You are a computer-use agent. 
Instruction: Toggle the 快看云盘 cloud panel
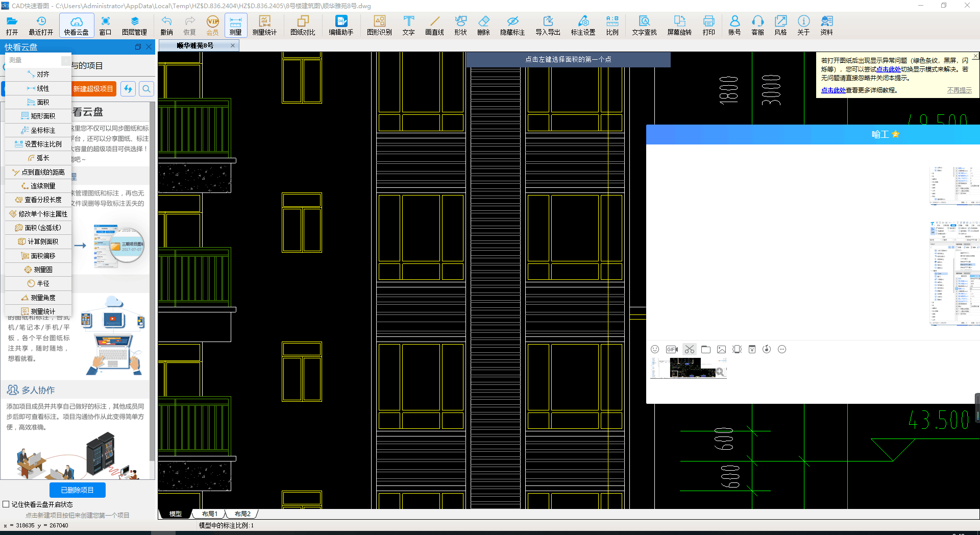tap(77, 25)
